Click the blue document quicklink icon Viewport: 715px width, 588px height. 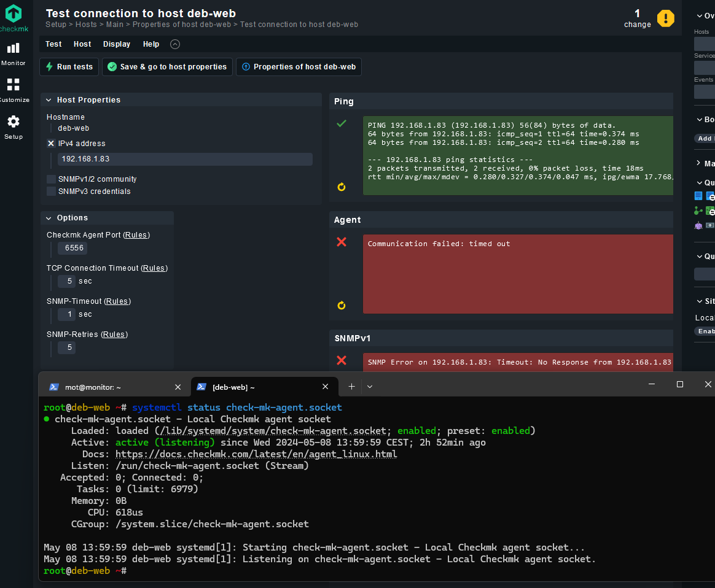pos(698,196)
